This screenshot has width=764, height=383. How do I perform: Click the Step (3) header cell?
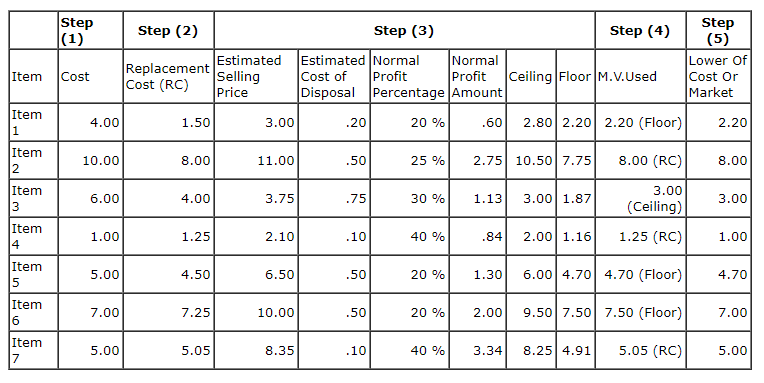[404, 31]
